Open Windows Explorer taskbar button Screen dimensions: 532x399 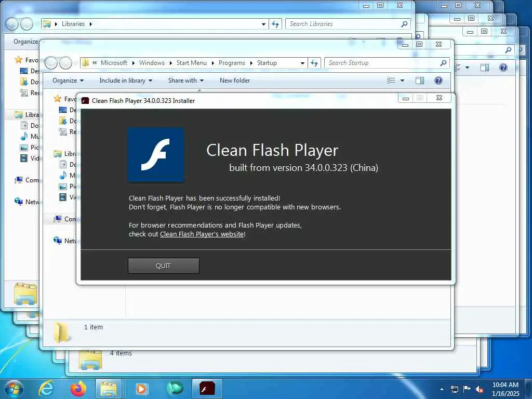click(x=109, y=389)
